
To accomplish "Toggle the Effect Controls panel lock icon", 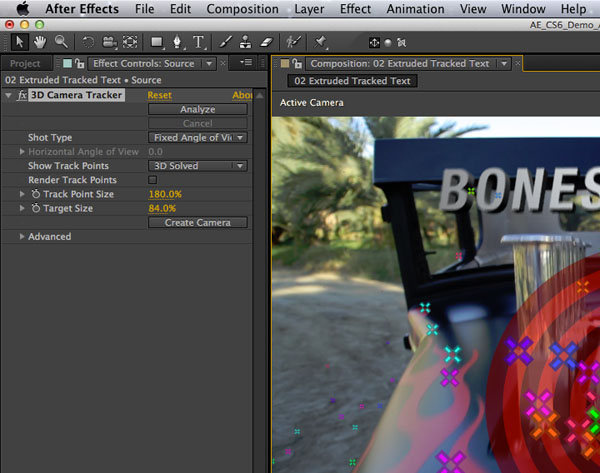I will [x=80, y=63].
